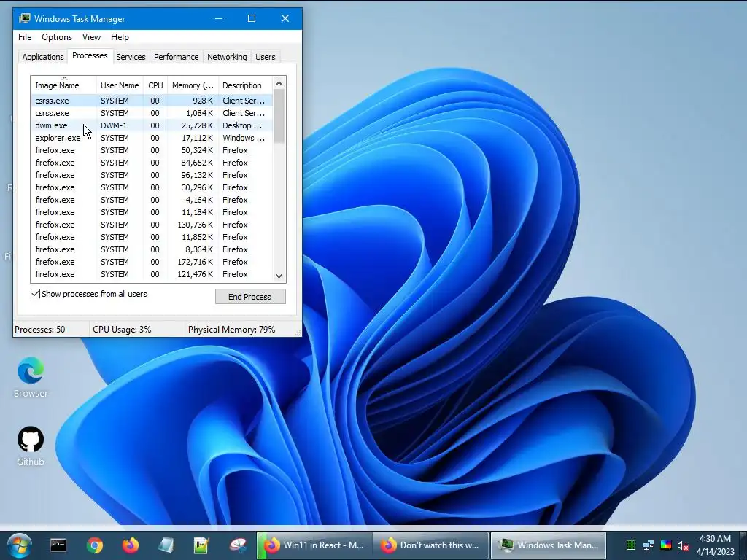Select the firefox.exe row with 11,184 K
The height and width of the screenshot is (560, 747).
[x=152, y=212]
